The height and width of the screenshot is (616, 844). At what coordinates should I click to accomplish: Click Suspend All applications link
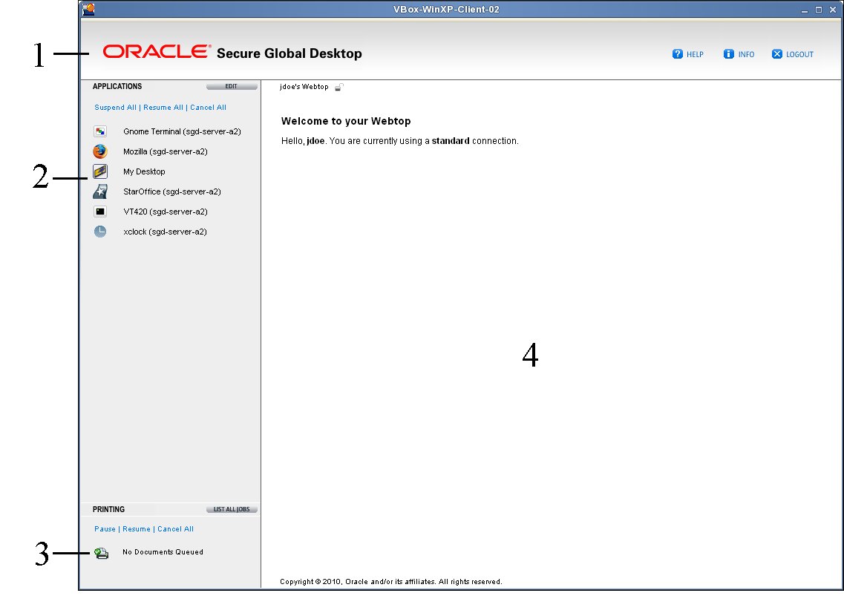(x=115, y=108)
